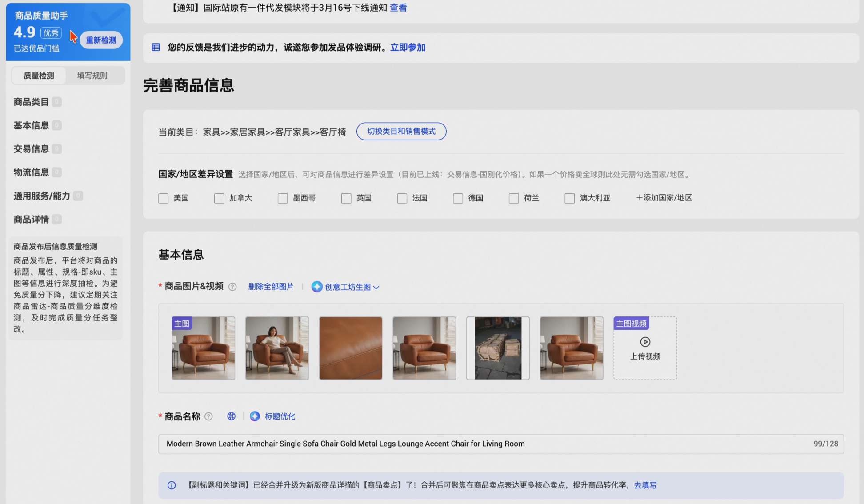Viewport: 864px width, 504px height.
Task: Enable the 澳大利亚 checkbox
Action: tap(569, 198)
